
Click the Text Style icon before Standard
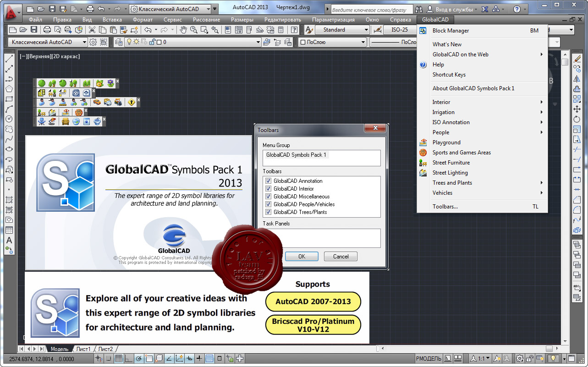pos(309,30)
